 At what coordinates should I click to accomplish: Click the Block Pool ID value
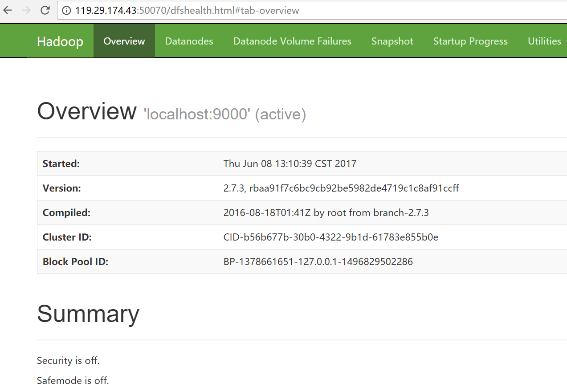click(318, 261)
